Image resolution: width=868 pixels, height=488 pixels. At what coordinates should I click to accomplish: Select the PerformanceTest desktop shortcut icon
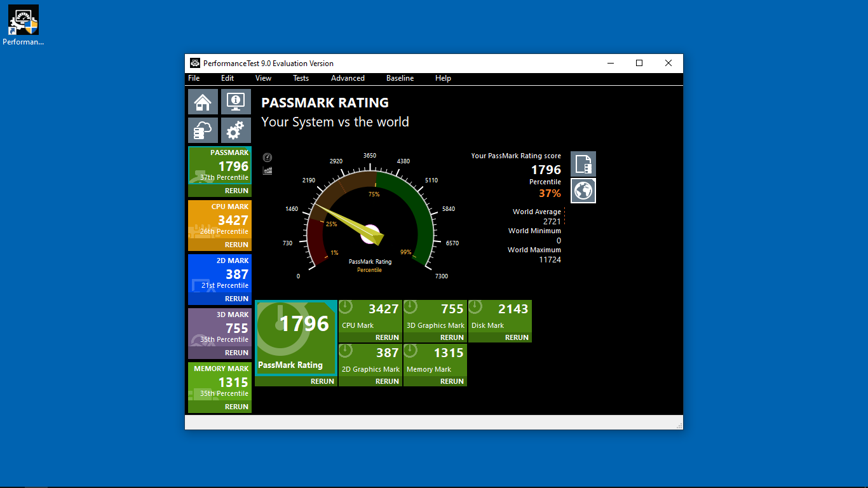(x=24, y=25)
